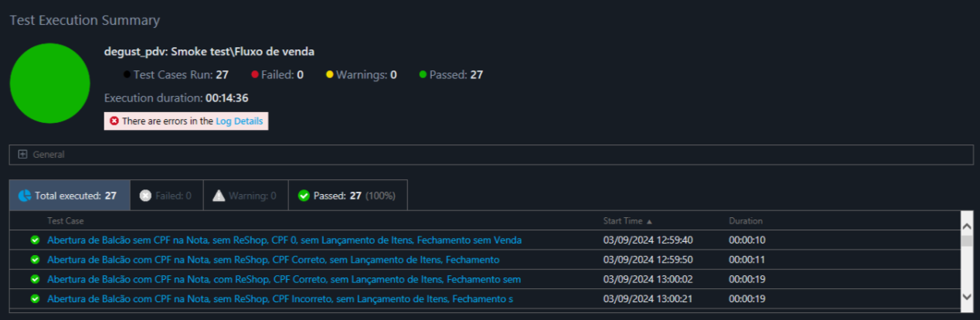Screen dimensions: 980x320
Task: Click the green check beside the CPF Incorreto test
Action: [x=35, y=298]
